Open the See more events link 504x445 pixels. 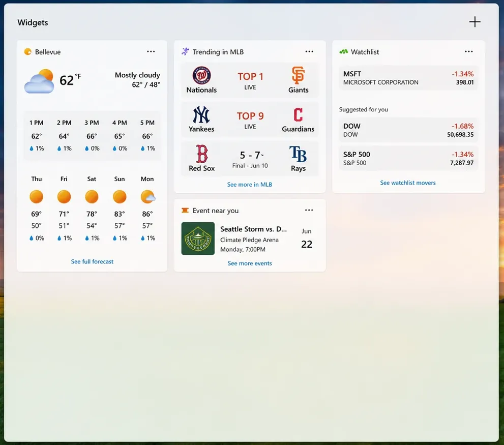[250, 263]
